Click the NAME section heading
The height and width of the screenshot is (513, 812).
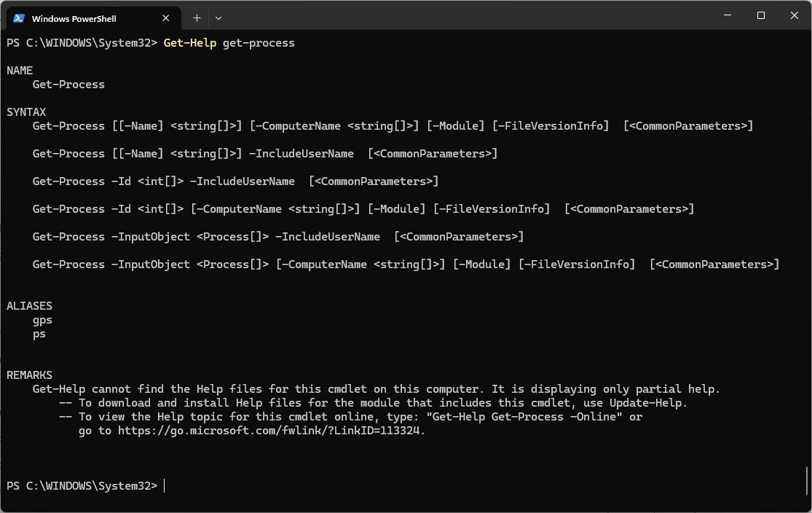[x=19, y=70]
